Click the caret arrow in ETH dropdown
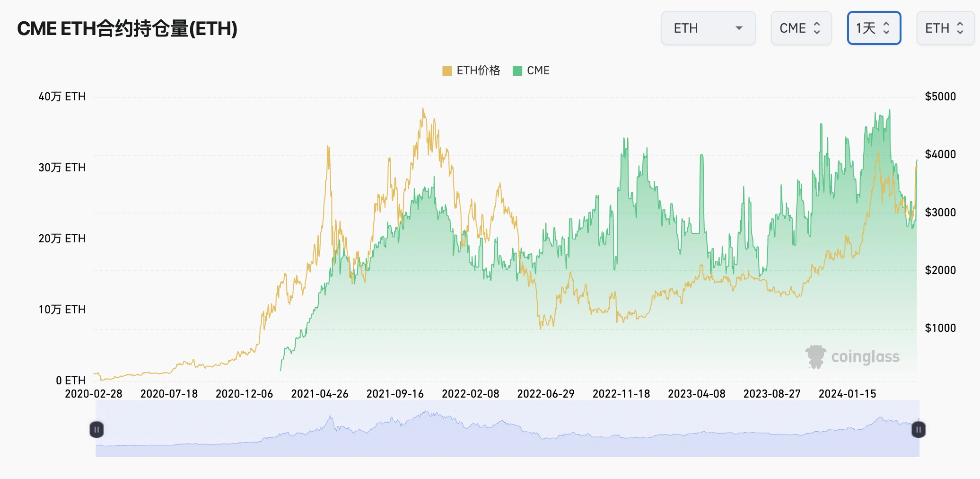Viewport: 980px width, 479px height. coord(739,28)
